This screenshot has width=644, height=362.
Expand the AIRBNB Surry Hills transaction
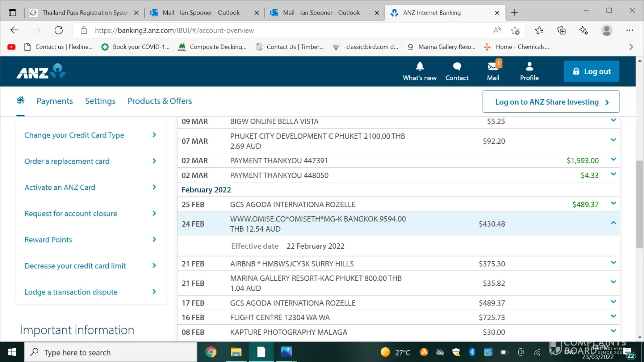613,263
